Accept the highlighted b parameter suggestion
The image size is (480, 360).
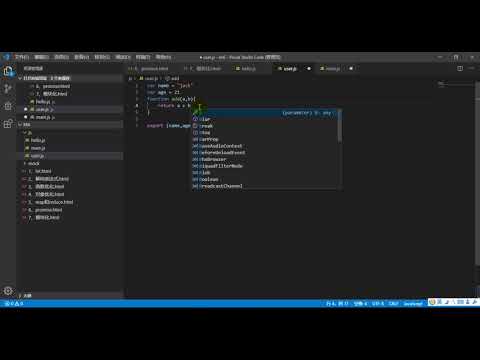pos(265,113)
